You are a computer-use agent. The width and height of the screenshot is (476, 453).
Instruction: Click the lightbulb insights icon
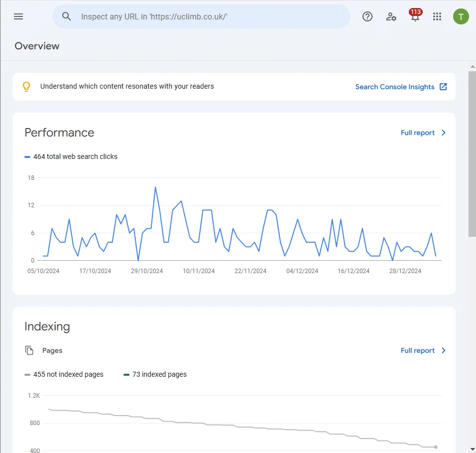click(26, 86)
